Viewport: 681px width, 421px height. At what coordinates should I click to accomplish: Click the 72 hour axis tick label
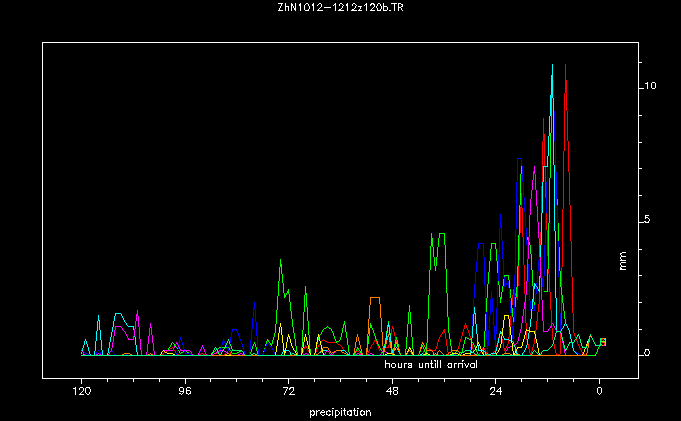[288, 394]
